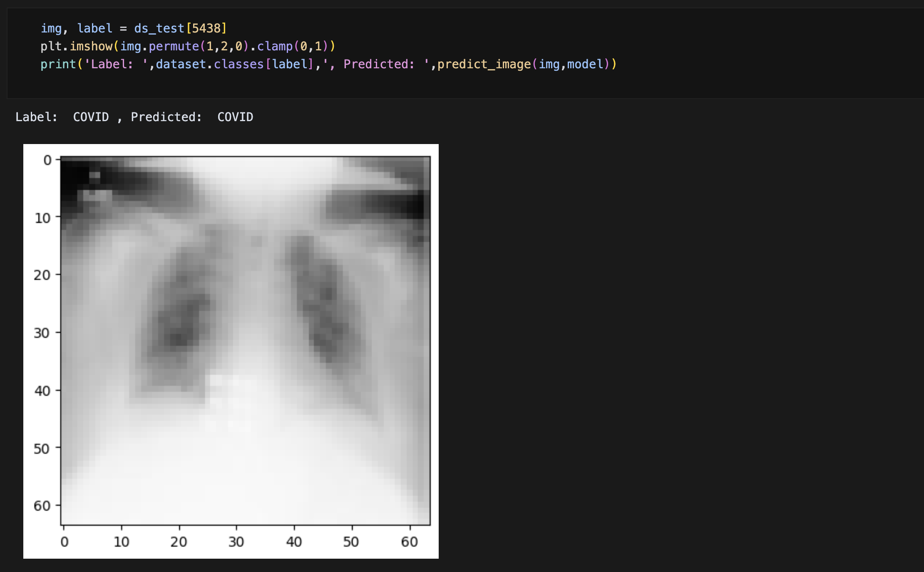Click x-axis tick label 40

point(294,542)
